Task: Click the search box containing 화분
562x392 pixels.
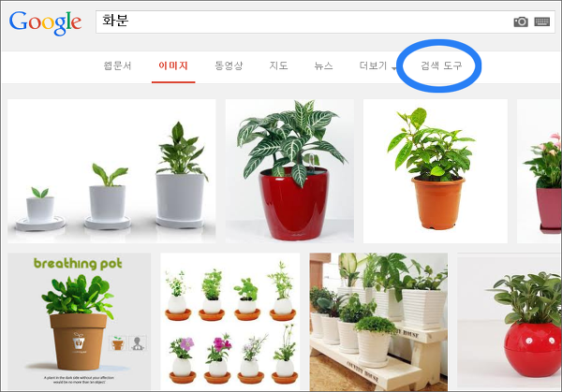Action: point(325,22)
